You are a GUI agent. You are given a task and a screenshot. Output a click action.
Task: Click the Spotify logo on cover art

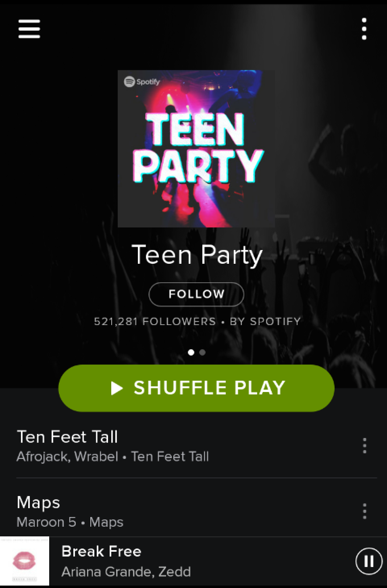142,82
